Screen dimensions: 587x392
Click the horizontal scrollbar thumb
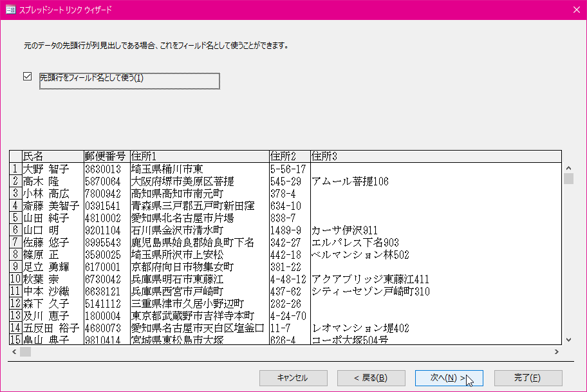click(26, 352)
